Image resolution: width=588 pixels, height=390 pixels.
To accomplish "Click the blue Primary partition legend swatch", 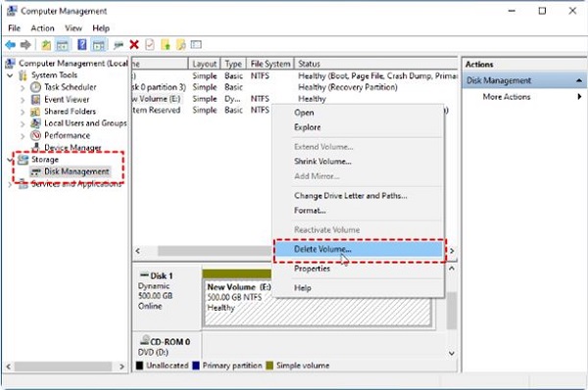I will [x=195, y=366].
